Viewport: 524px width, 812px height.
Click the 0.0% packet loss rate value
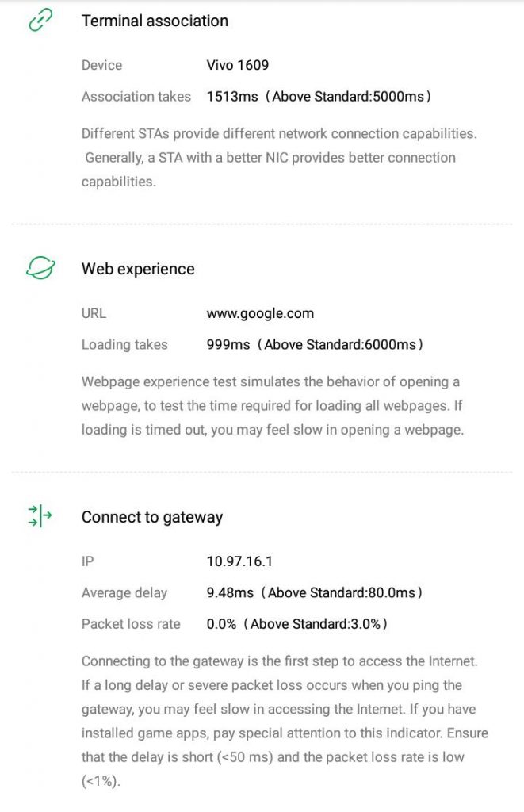(x=221, y=624)
